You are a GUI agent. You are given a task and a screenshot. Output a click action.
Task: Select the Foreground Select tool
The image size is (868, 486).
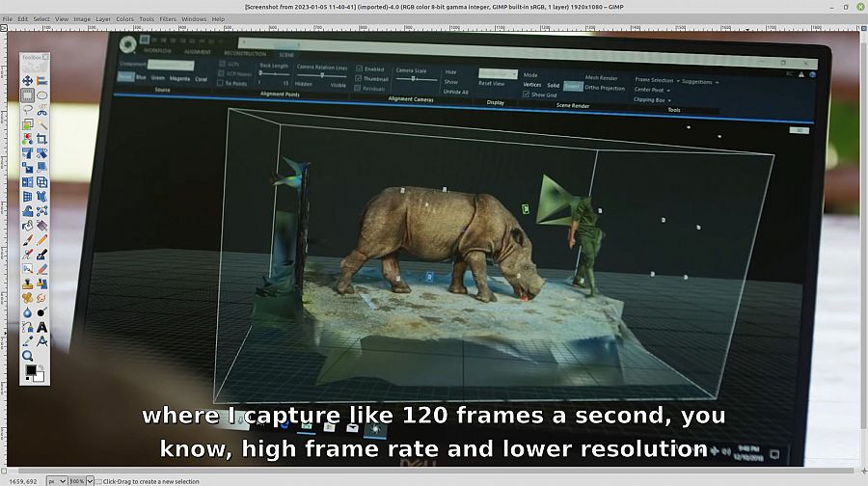tap(27, 124)
